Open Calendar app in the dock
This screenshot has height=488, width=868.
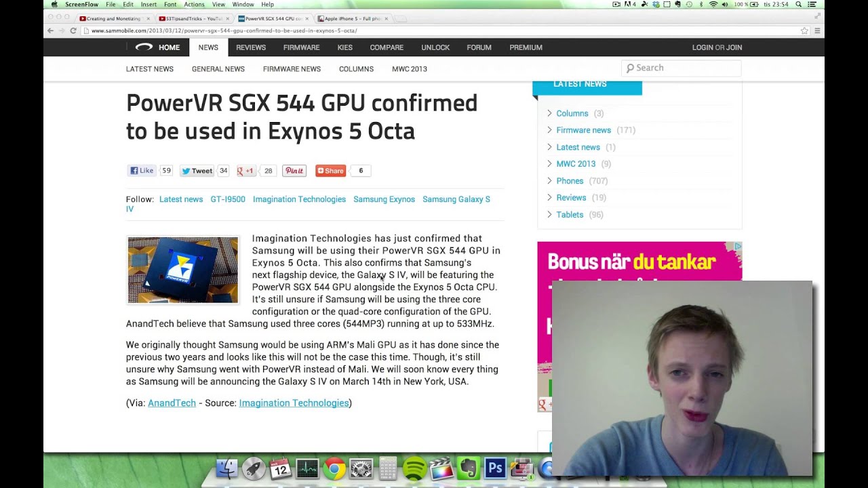click(x=280, y=468)
